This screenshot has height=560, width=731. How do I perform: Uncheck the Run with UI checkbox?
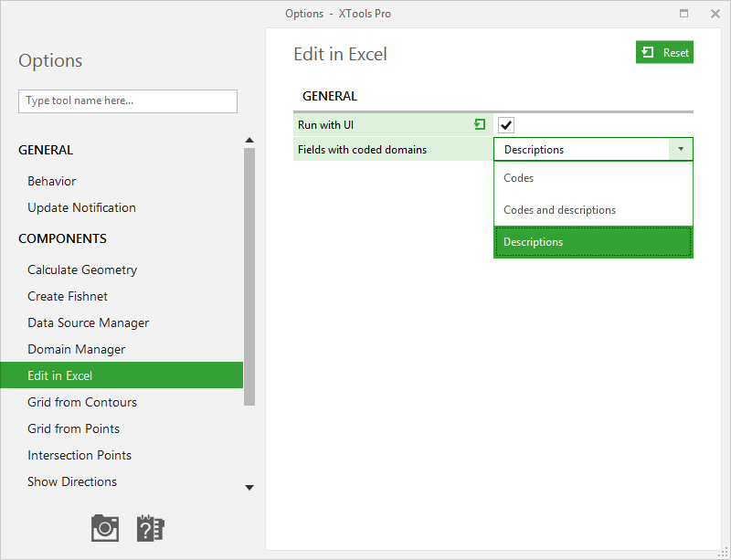(506, 125)
